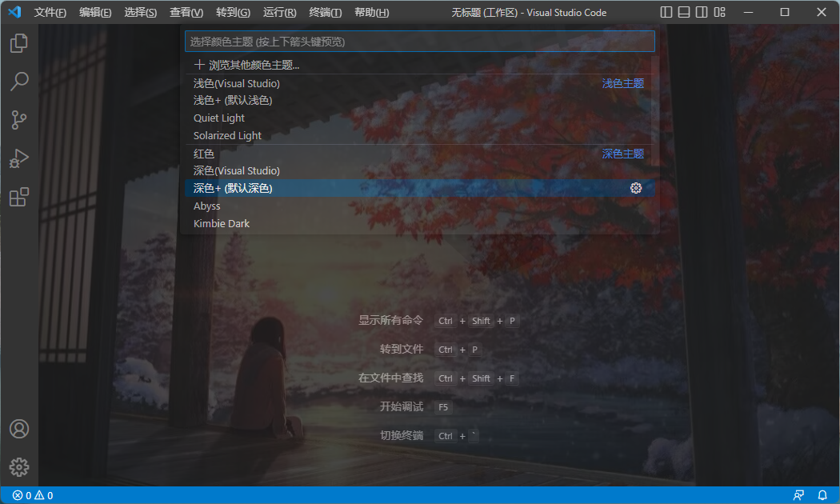The image size is (840, 504).
Task: Close the VS Code window
Action: coord(822,12)
